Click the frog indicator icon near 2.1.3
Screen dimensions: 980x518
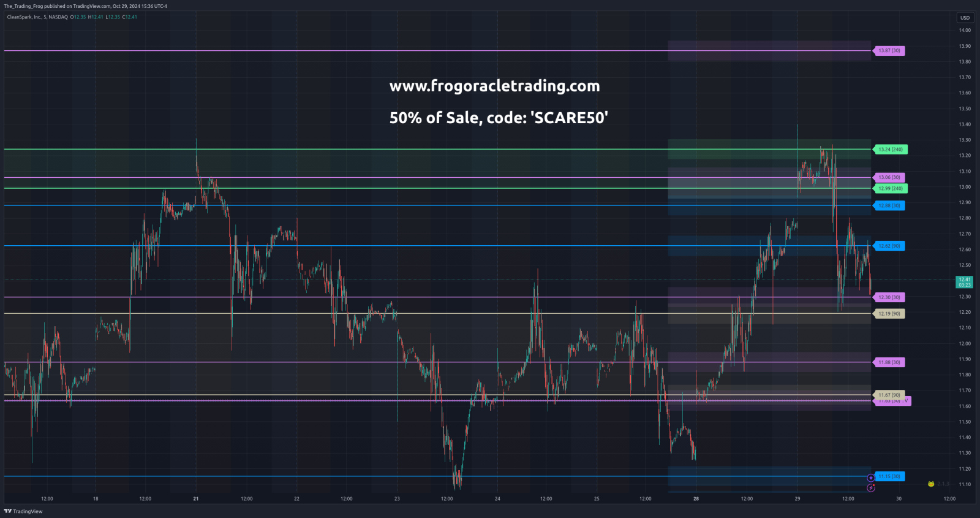coord(931,484)
